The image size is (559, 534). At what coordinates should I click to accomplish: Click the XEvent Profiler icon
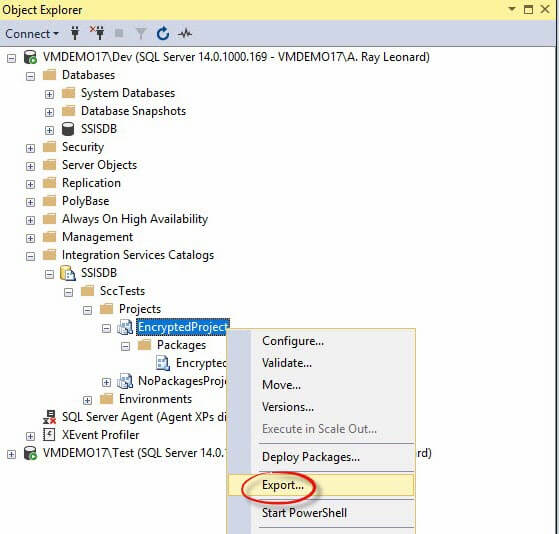[x=49, y=435]
